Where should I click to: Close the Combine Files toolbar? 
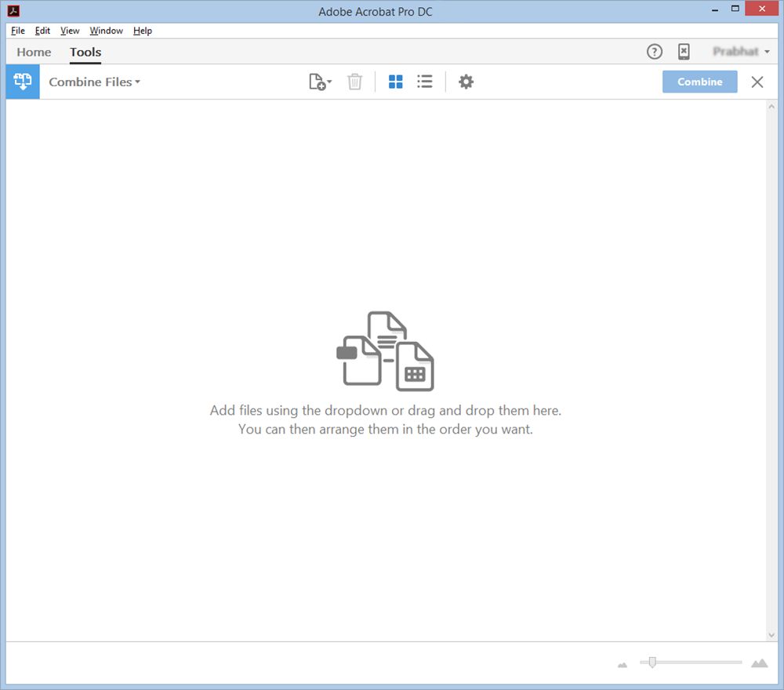757,82
